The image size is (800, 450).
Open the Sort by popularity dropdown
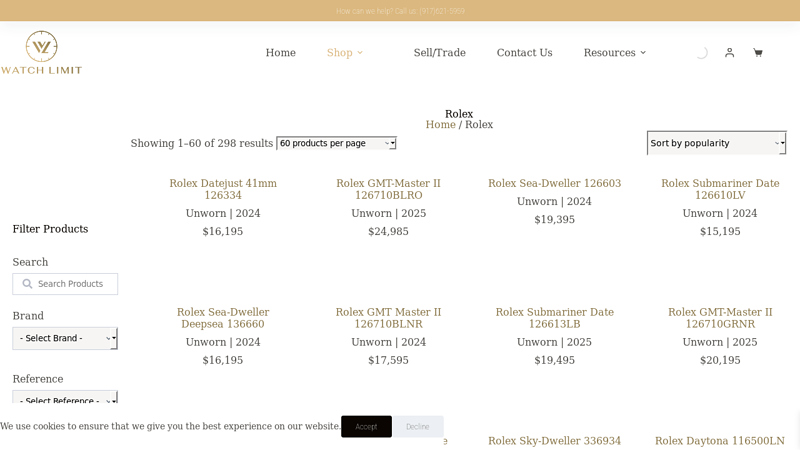tap(716, 143)
